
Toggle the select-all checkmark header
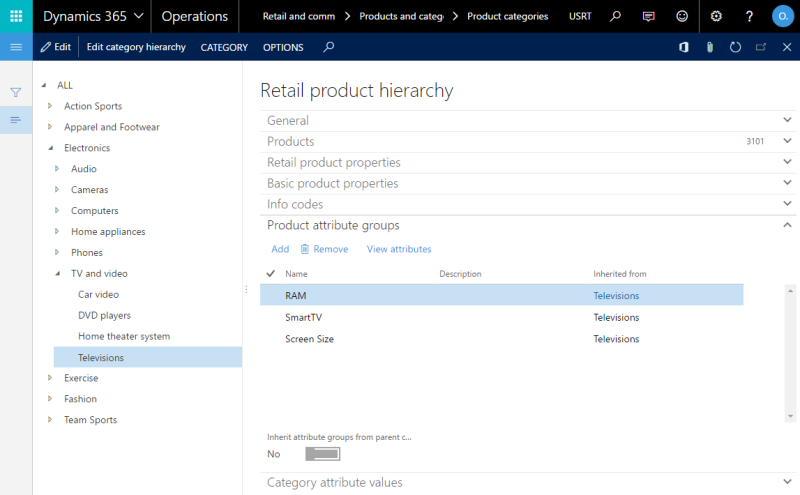click(270, 274)
